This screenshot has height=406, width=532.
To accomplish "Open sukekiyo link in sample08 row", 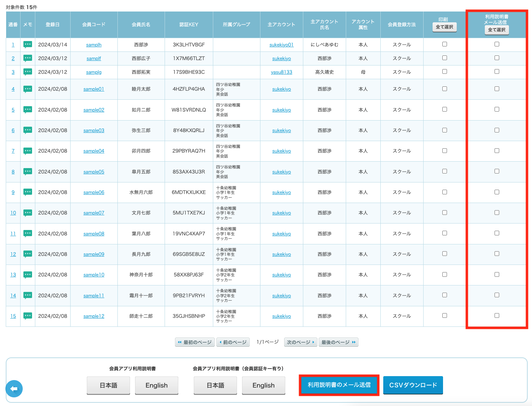I will (281, 234).
